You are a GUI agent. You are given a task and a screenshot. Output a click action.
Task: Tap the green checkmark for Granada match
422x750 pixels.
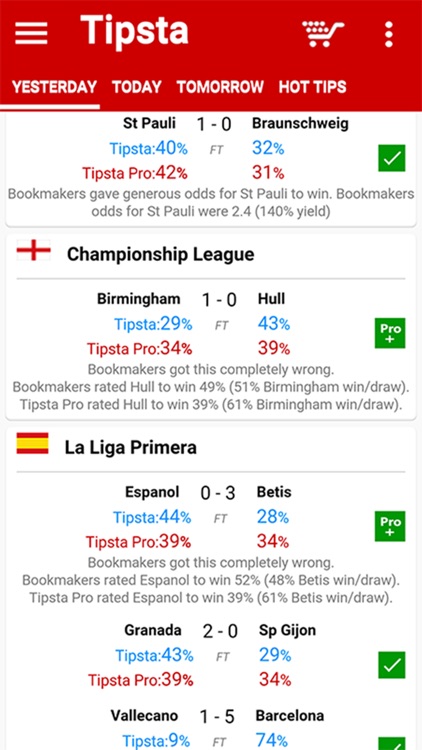(391, 664)
